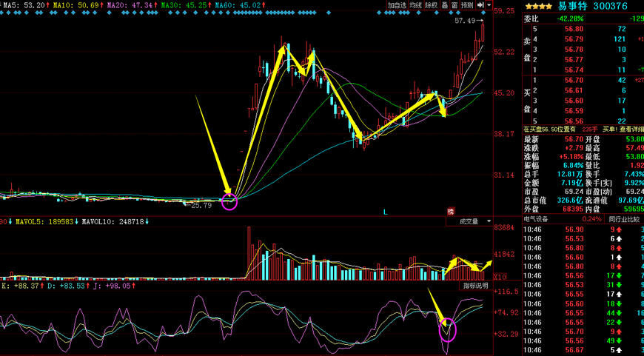This screenshot has width=644, height=356.
Task: Click the 83684 volume axis label
Action: pos(504,227)
